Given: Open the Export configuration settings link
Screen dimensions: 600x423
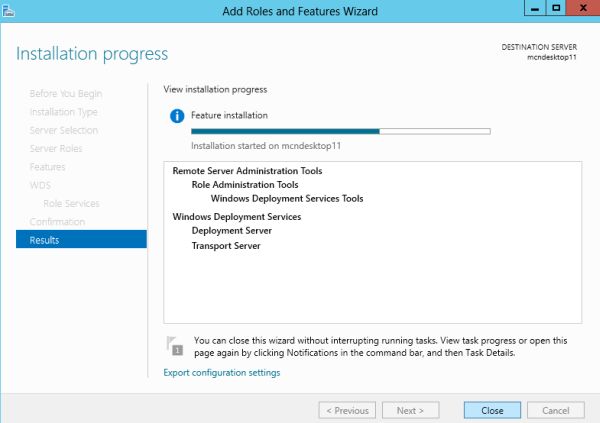Looking at the screenshot, I should coord(222,372).
